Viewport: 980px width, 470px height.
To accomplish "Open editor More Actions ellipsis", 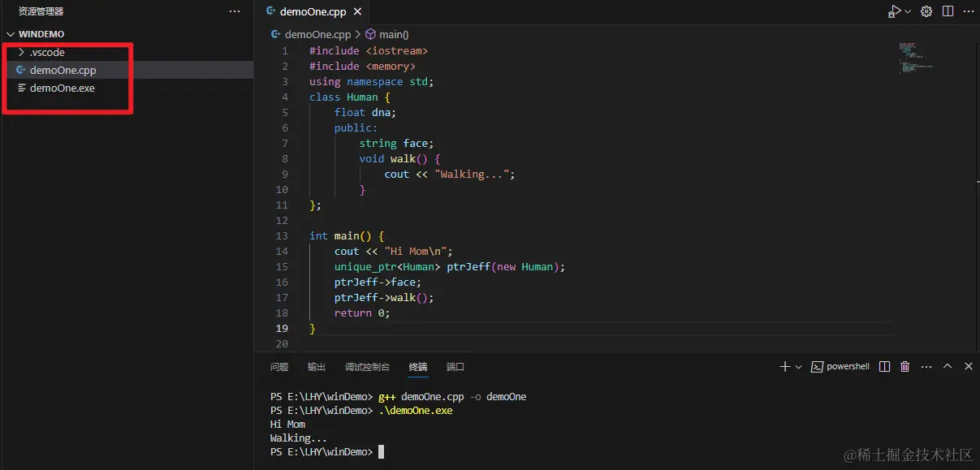I will point(968,11).
